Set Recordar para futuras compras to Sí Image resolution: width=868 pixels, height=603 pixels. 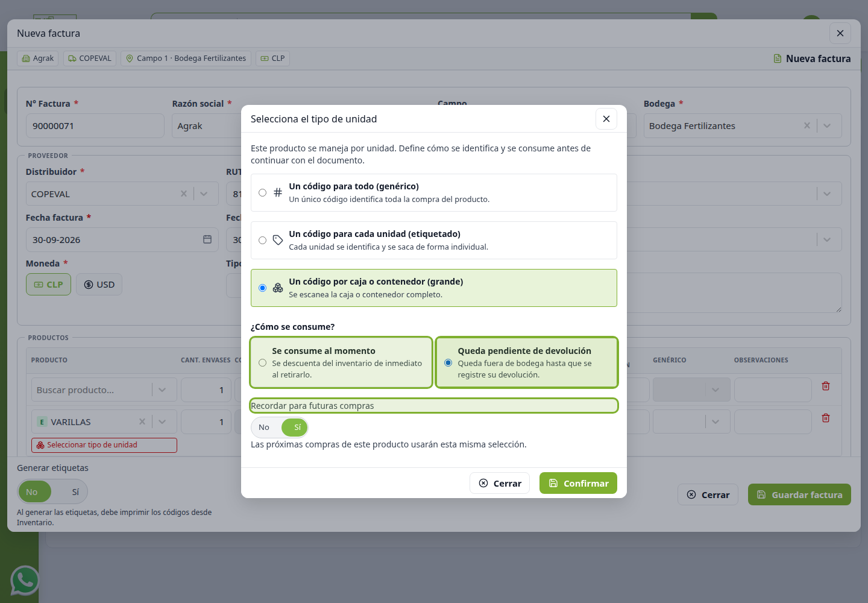coord(295,428)
